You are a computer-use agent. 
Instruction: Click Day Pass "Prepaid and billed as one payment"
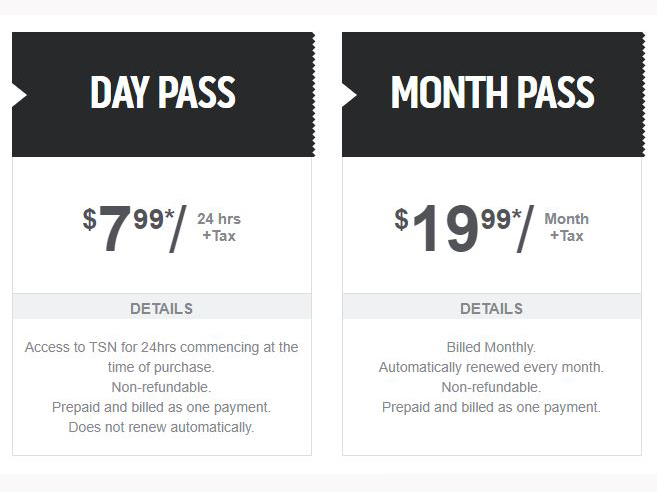pyautogui.click(x=162, y=407)
